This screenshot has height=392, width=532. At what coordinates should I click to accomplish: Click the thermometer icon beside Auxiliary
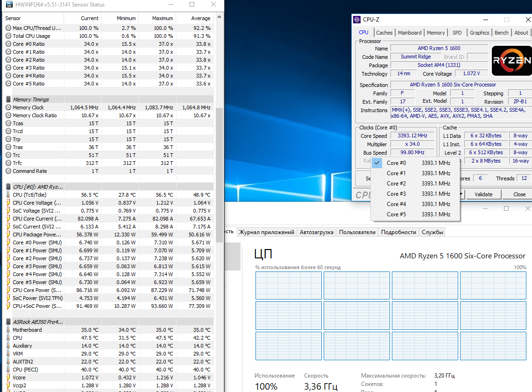[8, 346]
